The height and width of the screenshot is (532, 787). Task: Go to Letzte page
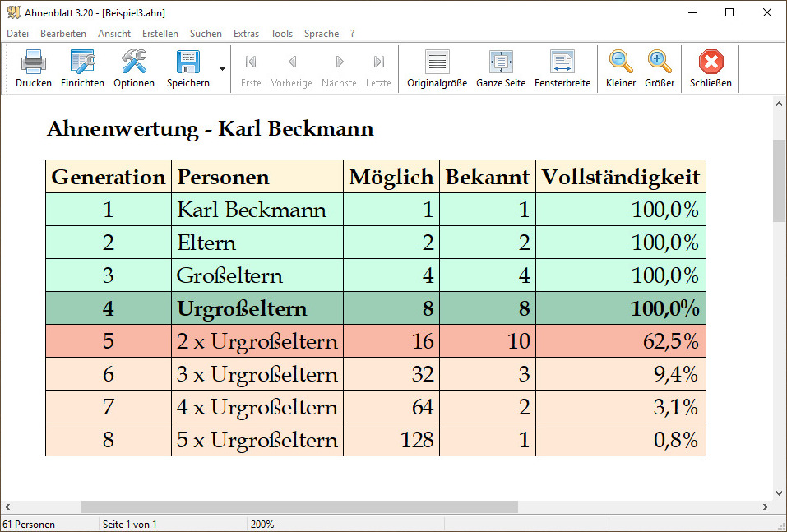point(378,69)
